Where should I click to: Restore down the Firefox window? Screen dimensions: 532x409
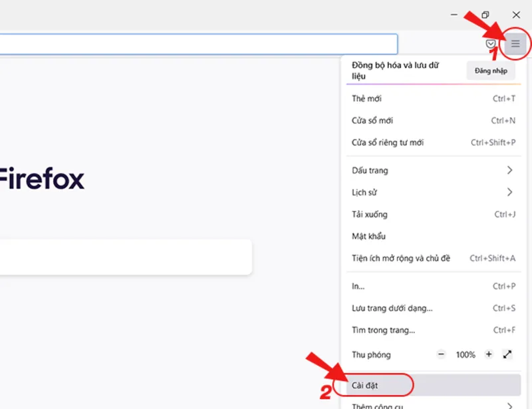click(x=485, y=15)
